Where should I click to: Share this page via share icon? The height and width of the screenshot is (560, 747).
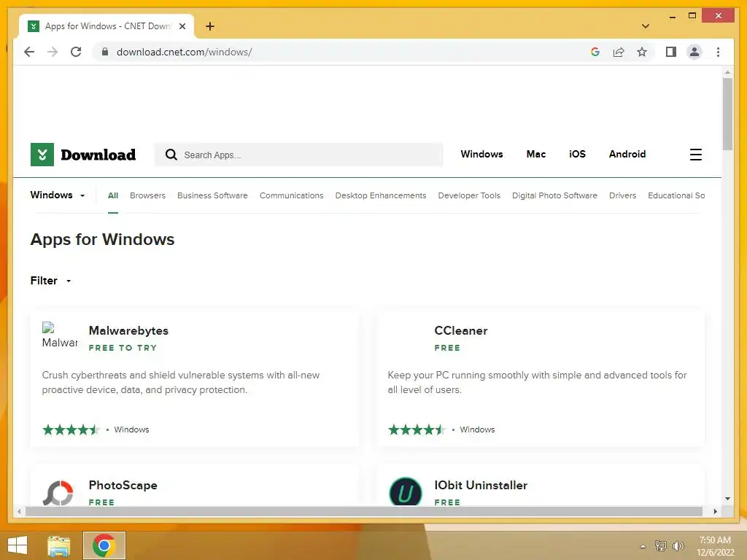619,52
